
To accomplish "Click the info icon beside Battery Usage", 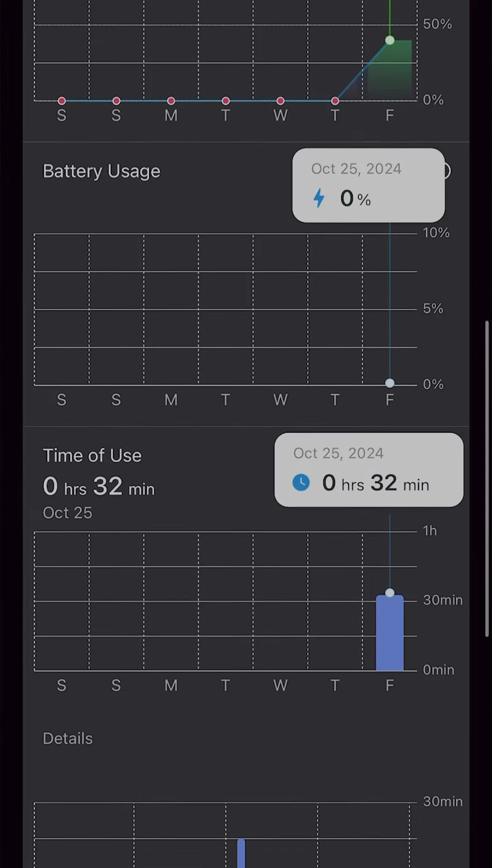I will (446, 171).
